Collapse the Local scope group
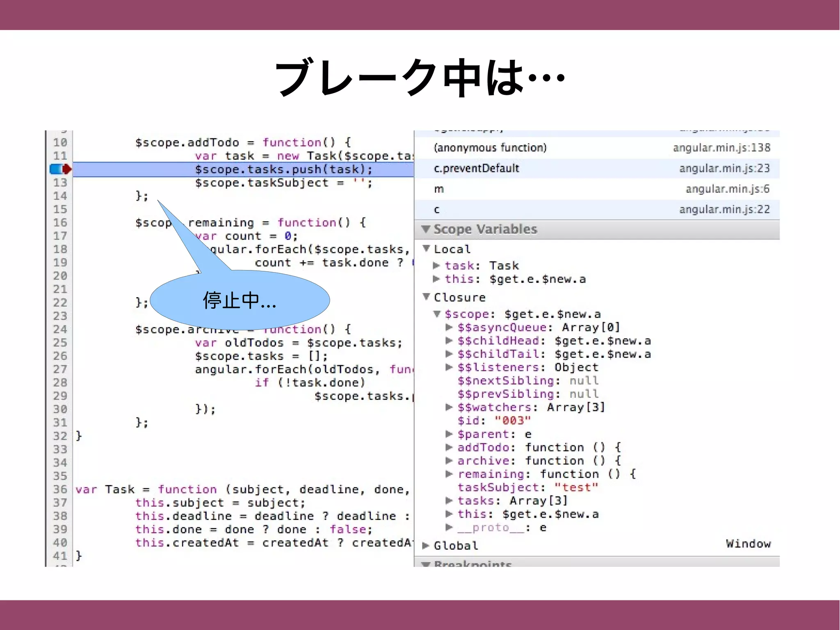The image size is (840, 630). tap(427, 249)
